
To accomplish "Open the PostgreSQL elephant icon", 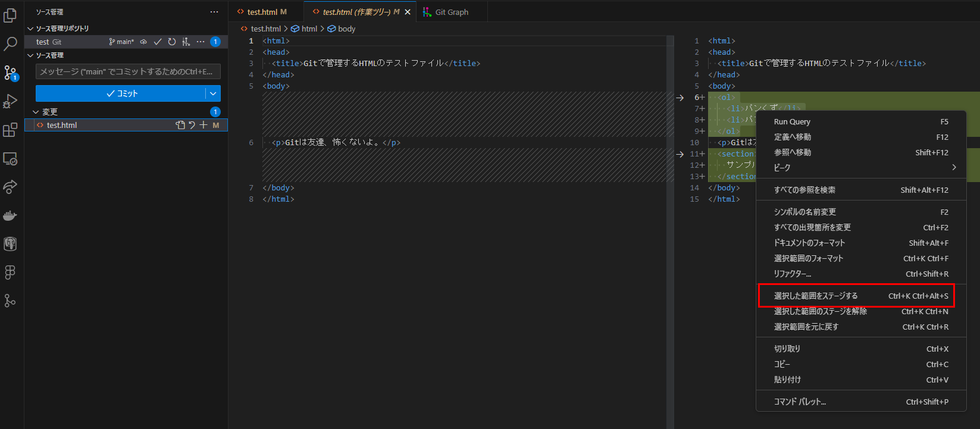I will pos(10,244).
